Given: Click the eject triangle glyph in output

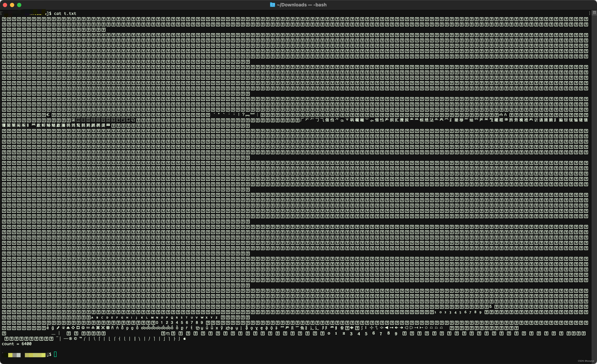Looking at the screenshot, I should (x=68, y=328).
